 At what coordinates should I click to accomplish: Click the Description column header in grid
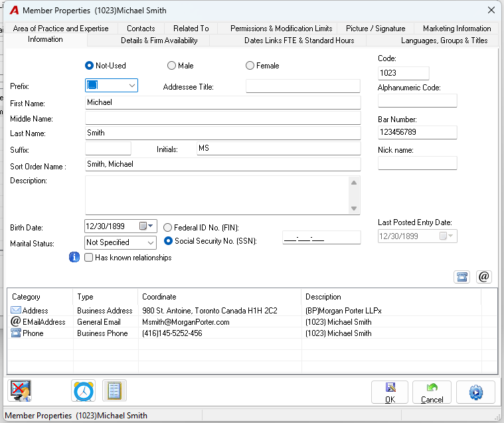pyautogui.click(x=391, y=297)
